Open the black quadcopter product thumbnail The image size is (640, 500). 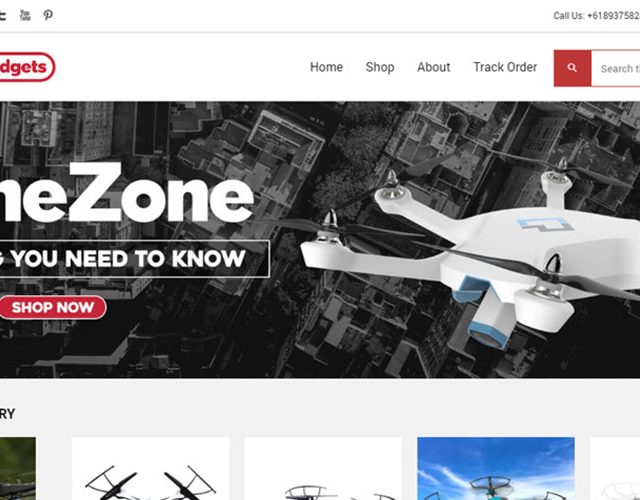click(x=151, y=469)
